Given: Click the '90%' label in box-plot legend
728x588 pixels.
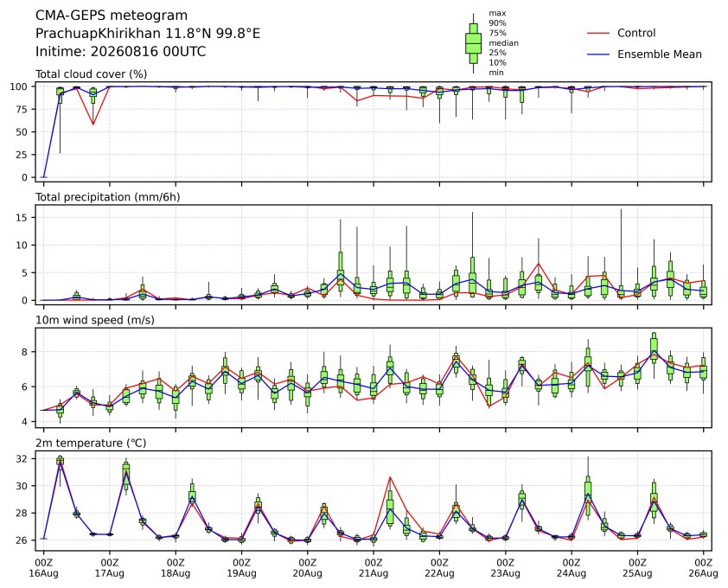Looking at the screenshot, I should [497, 22].
